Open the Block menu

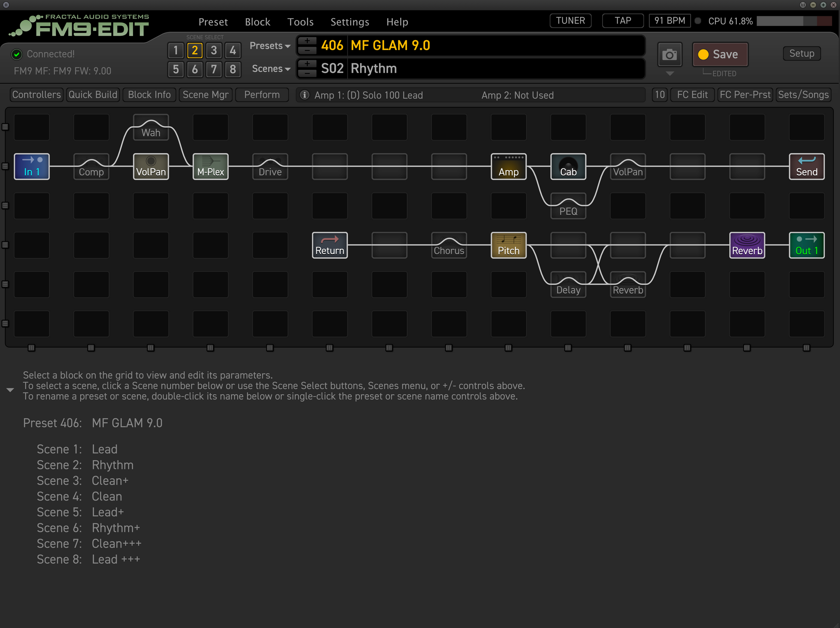click(x=257, y=22)
